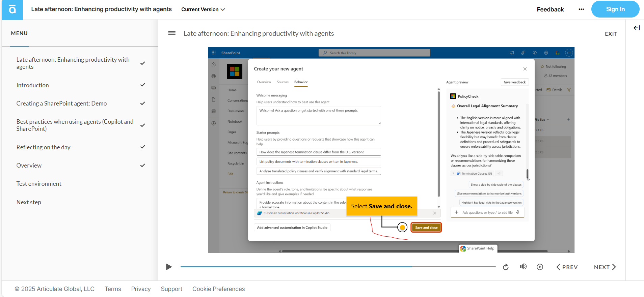The height and width of the screenshot is (297, 644).
Task: Go to NEXT slide
Action: (x=605, y=267)
